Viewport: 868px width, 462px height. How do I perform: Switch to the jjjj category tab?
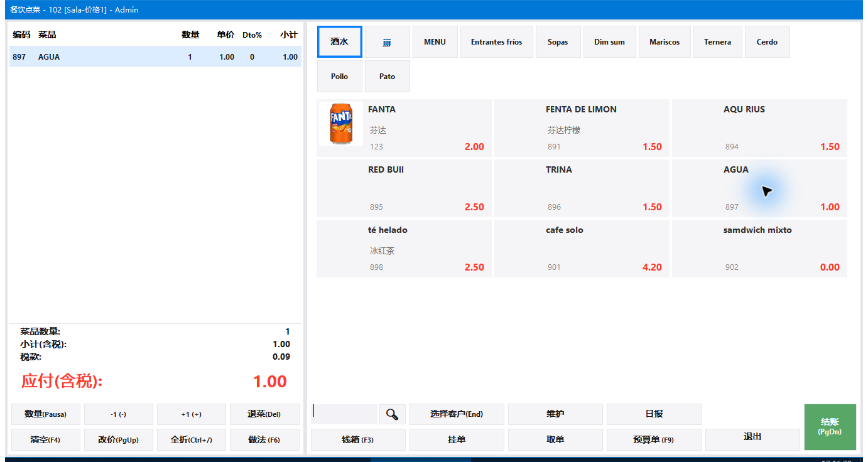click(x=388, y=42)
